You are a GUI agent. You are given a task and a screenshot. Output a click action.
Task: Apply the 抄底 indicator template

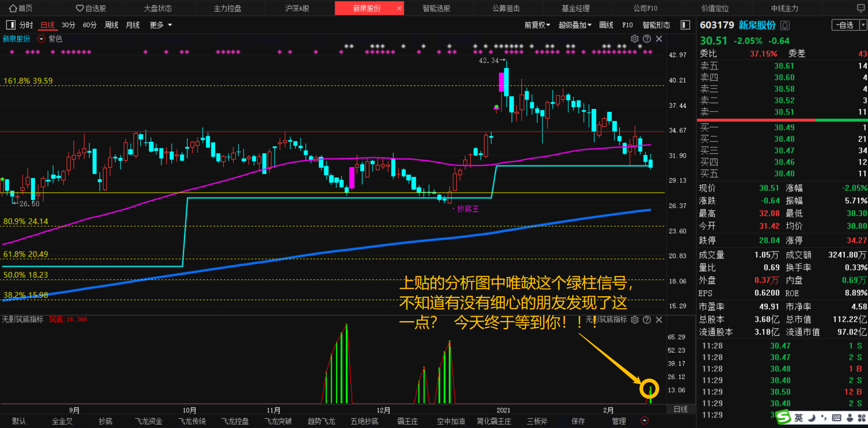coord(105,421)
